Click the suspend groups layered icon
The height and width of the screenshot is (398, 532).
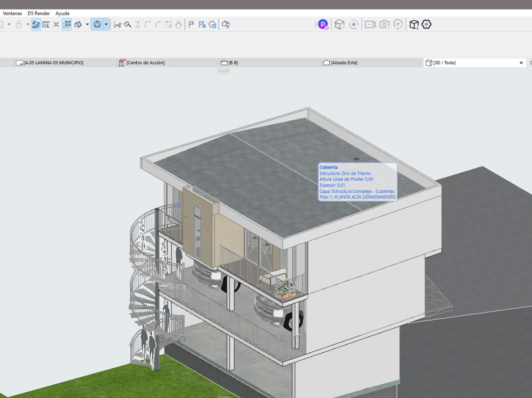pos(78,24)
